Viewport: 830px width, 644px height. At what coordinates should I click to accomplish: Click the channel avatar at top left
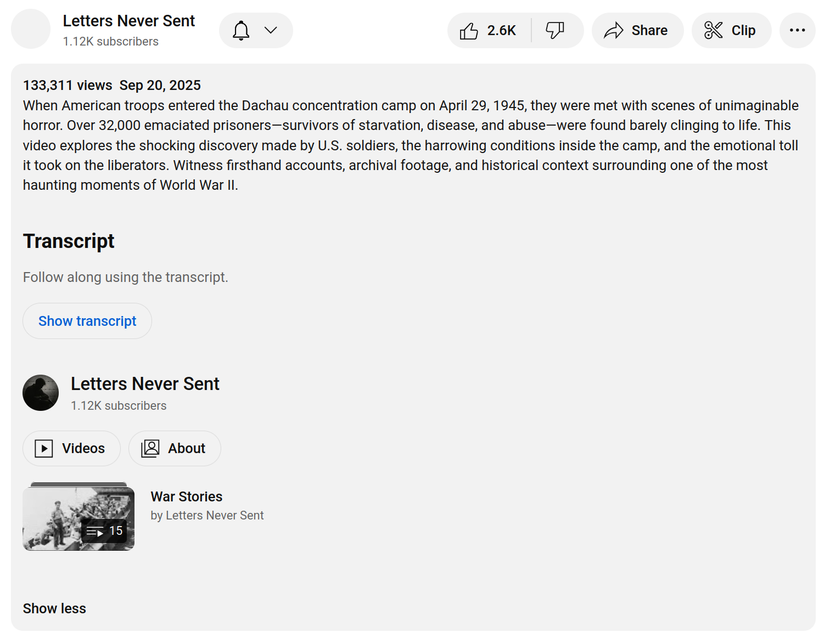point(31,29)
